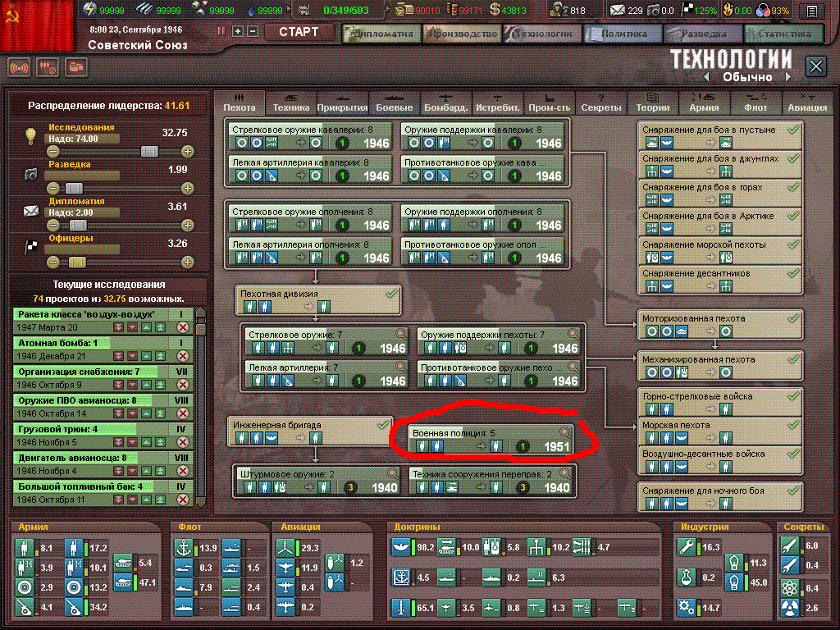Click the Разведка leadership slider handle
The image size is (840, 630).
74,189
